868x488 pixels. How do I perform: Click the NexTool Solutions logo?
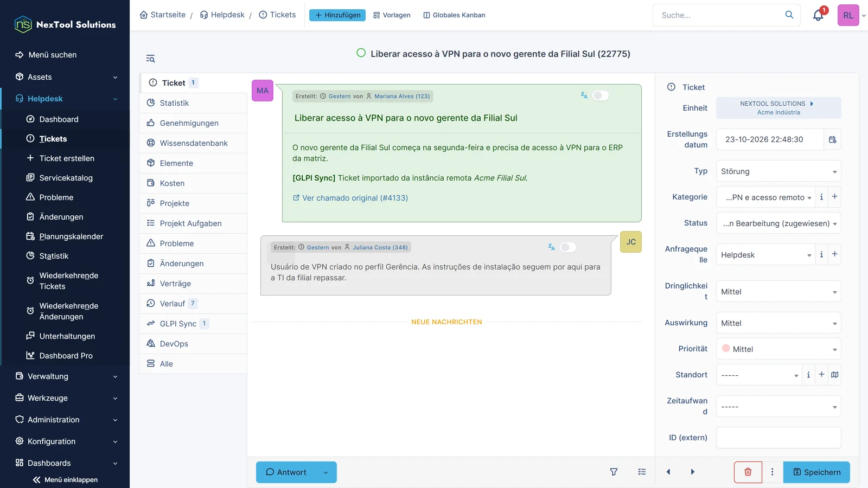pyautogui.click(x=65, y=24)
